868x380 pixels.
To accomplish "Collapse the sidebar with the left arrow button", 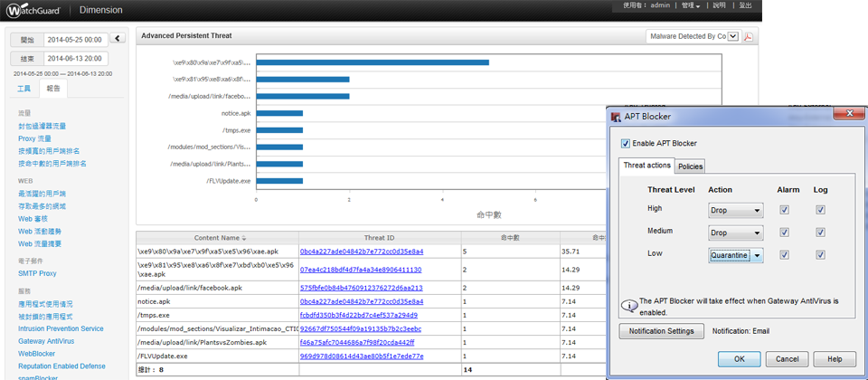I will click(x=118, y=39).
